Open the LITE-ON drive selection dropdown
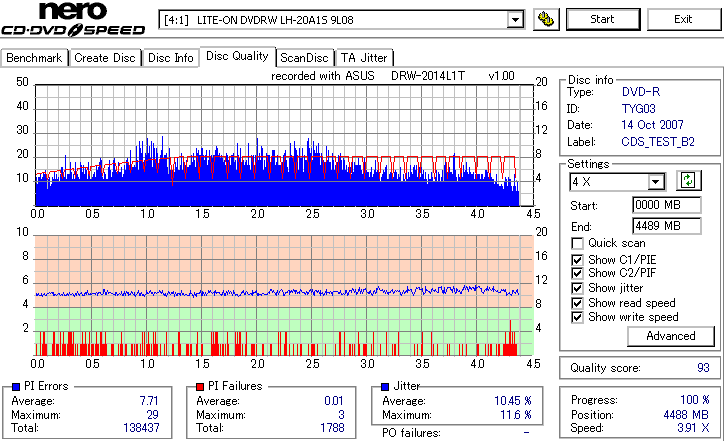This screenshot has width=724, height=441. click(x=341, y=20)
